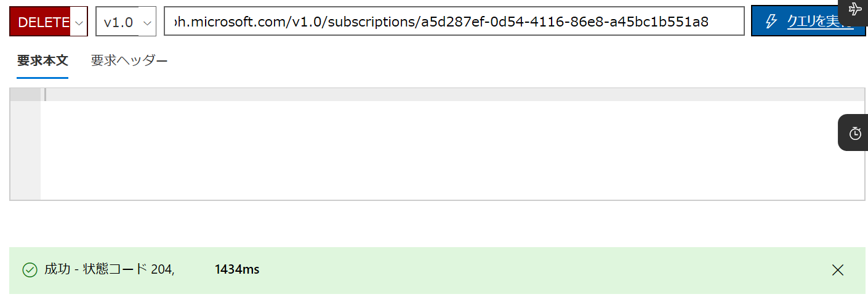Switch to the 要求ヘッダー tab
This screenshot has height=302, width=868.
[x=129, y=60]
